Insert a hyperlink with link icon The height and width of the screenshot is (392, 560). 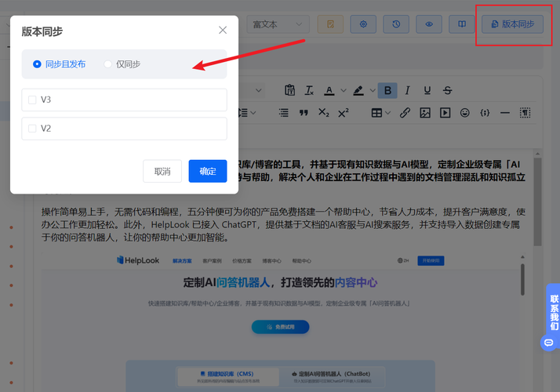405,113
